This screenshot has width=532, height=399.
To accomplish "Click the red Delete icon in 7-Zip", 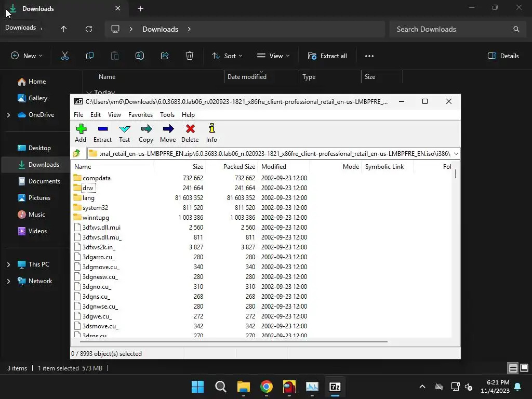I will (x=190, y=129).
